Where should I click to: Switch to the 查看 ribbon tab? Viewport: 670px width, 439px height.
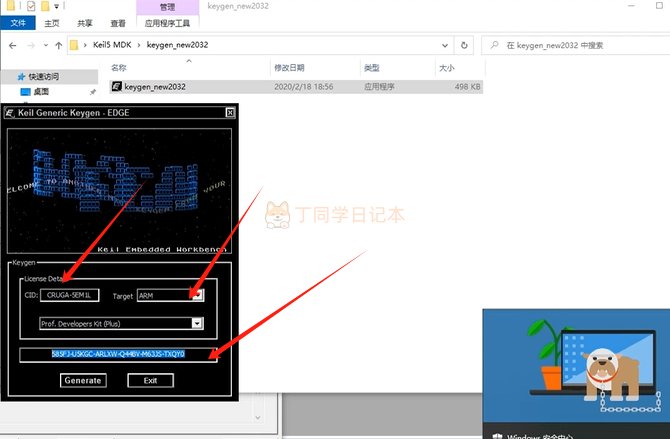tap(118, 23)
